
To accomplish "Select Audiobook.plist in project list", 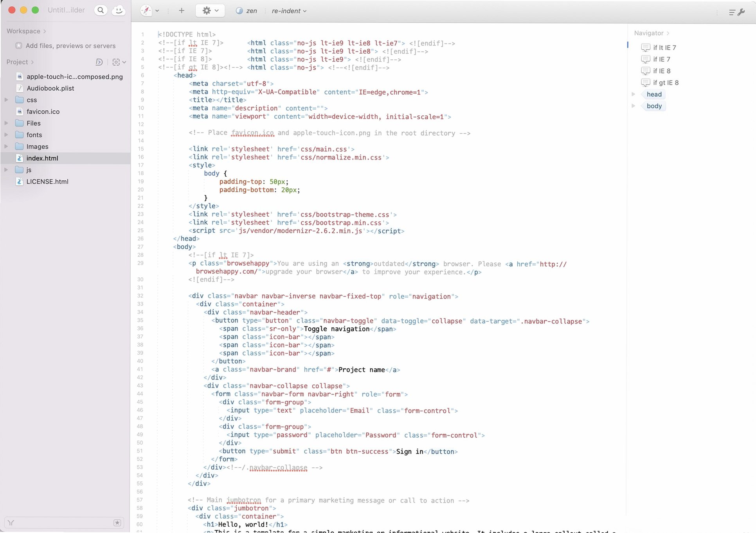I will tap(50, 88).
